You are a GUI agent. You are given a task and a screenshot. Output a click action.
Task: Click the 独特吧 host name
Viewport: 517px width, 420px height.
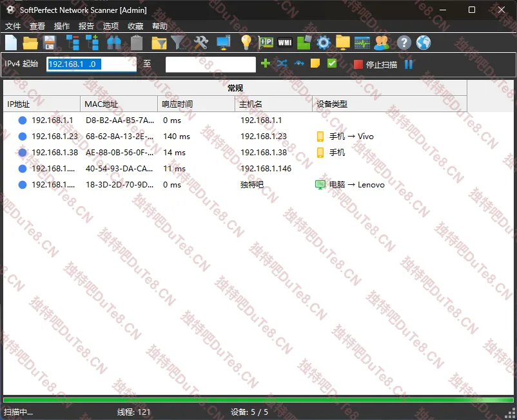click(252, 185)
